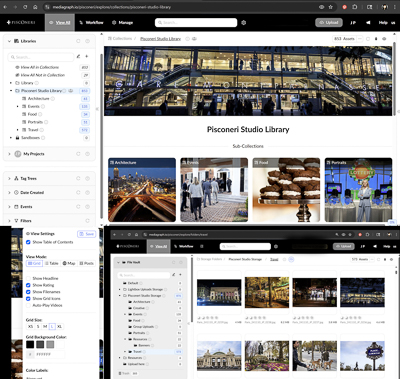
Task: Click browser reload icon in top window
Action: (x=25, y=7)
